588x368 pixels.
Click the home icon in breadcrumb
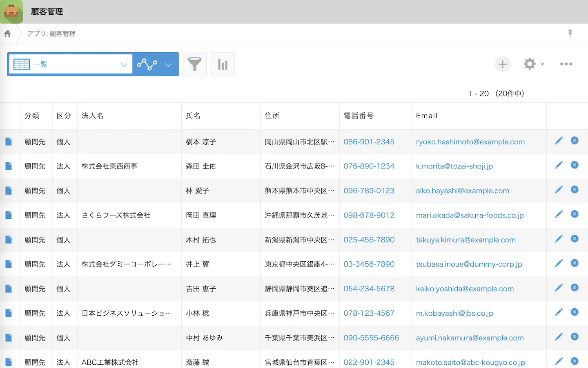point(7,34)
